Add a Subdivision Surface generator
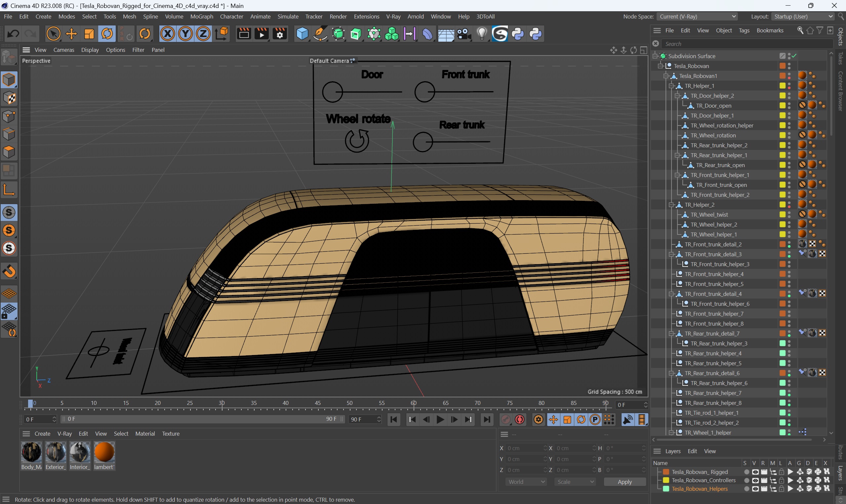 [338, 34]
